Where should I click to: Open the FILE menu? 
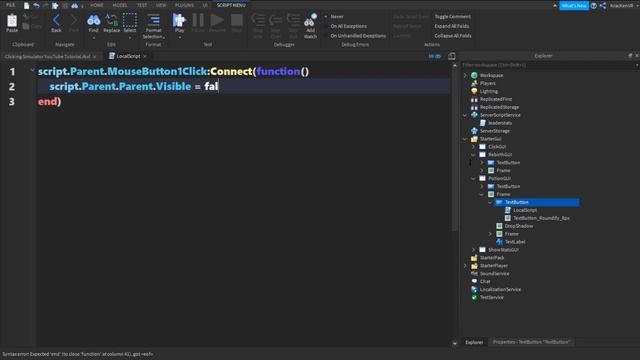(11, 5)
